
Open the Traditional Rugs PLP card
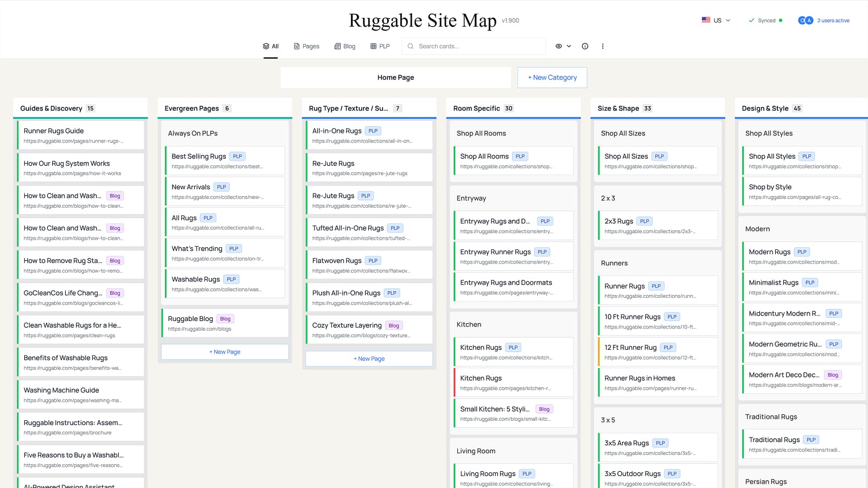[802, 444]
